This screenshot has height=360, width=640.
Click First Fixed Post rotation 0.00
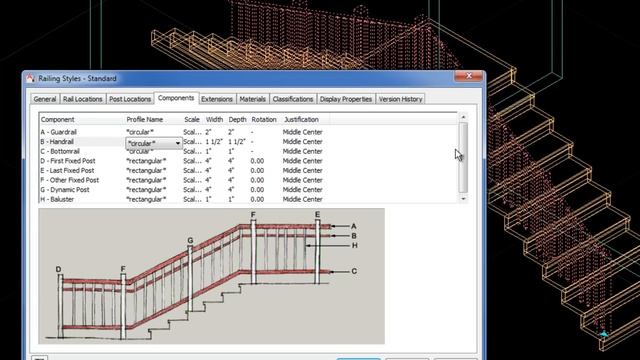(257, 161)
